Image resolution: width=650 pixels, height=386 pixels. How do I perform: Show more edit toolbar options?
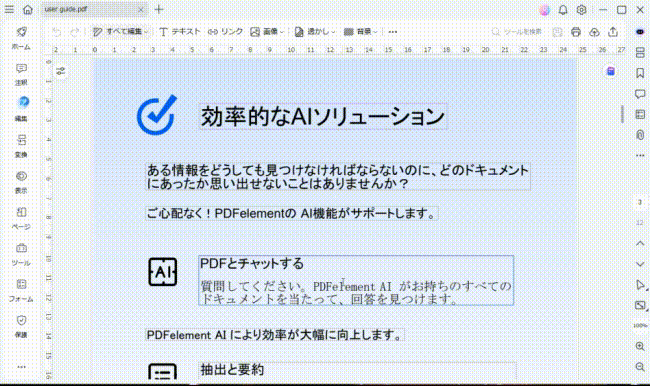[x=393, y=32]
